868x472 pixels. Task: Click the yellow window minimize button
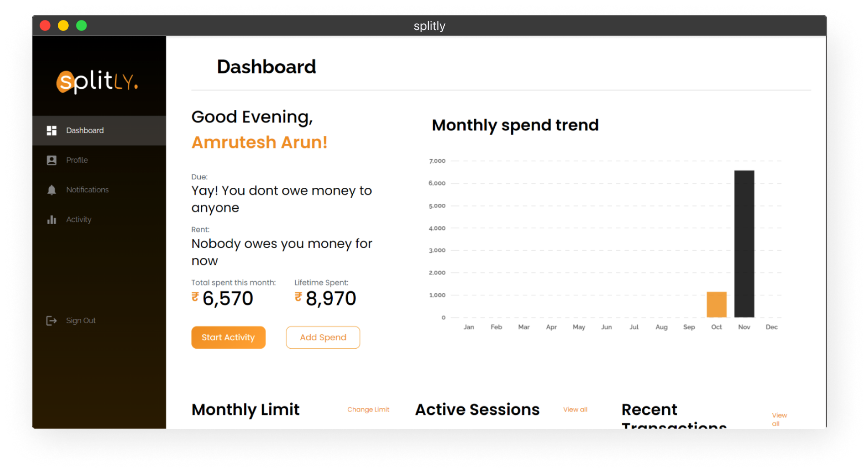coord(63,25)
